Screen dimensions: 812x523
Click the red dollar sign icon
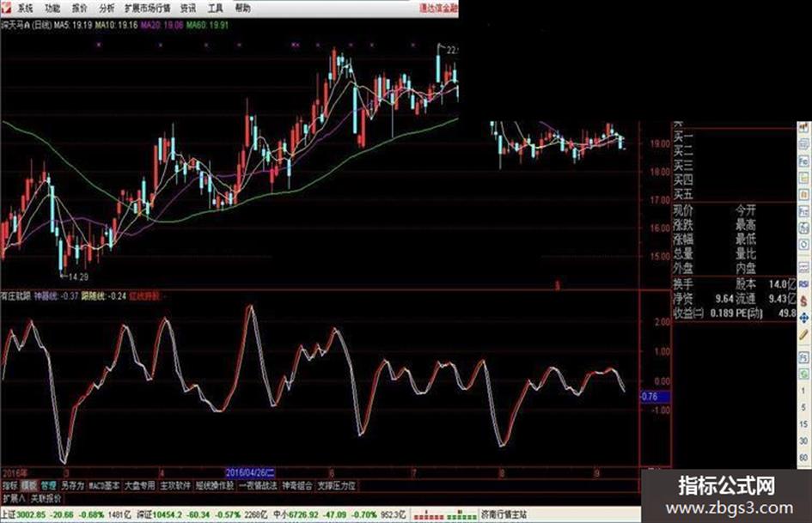click(803, 301)
